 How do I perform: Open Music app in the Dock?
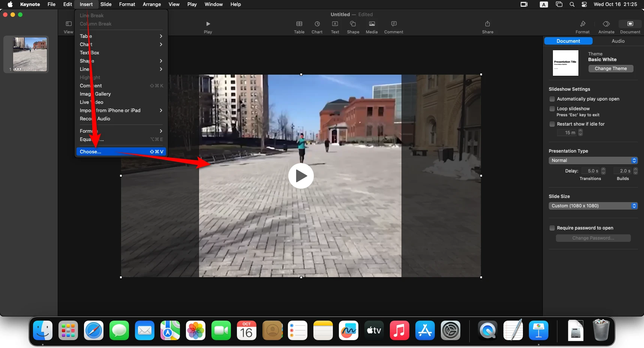click(400, 331)
